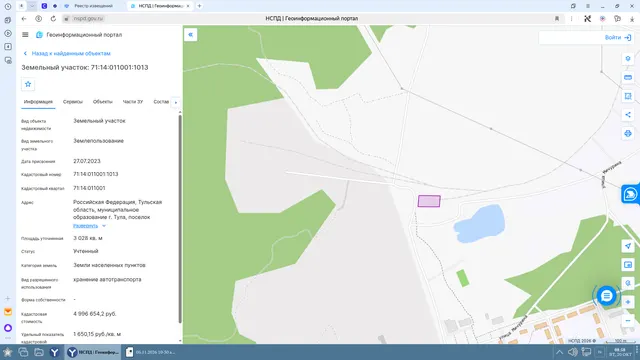Click cadastral cost 4 996 654,2 руб.
Screen dimensions: 640x360
click(x=95, y=314)
